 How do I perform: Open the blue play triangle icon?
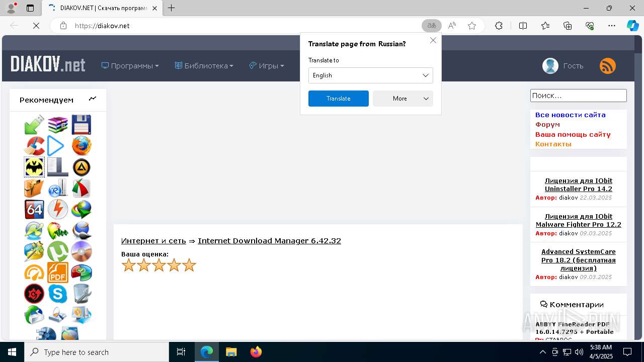[56, 146]
